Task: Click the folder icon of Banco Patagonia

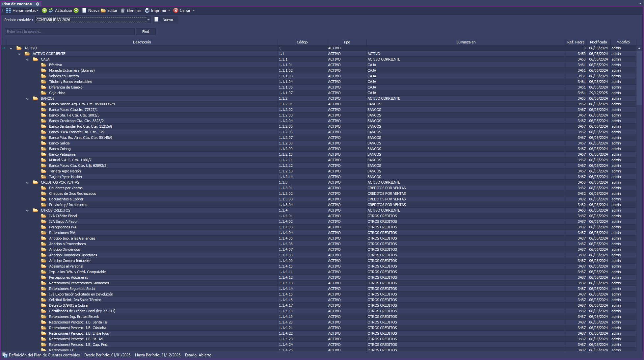Action: click(x=44, y=154)
